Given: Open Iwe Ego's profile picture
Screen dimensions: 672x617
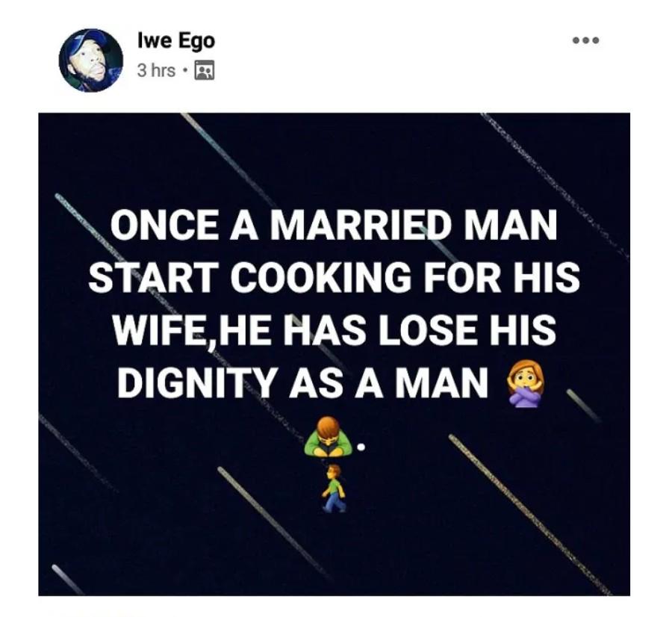Looking at the screenshot, I should (91, 61).
